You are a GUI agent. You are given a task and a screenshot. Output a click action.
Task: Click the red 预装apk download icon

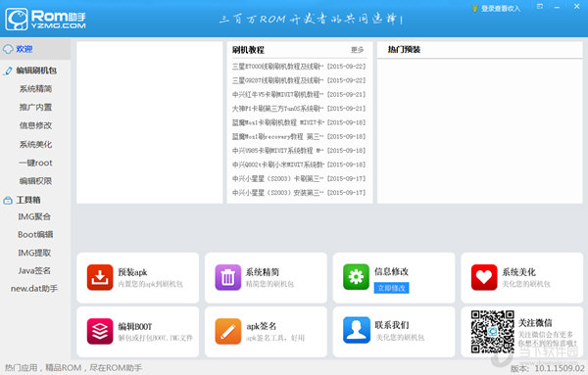100,277
